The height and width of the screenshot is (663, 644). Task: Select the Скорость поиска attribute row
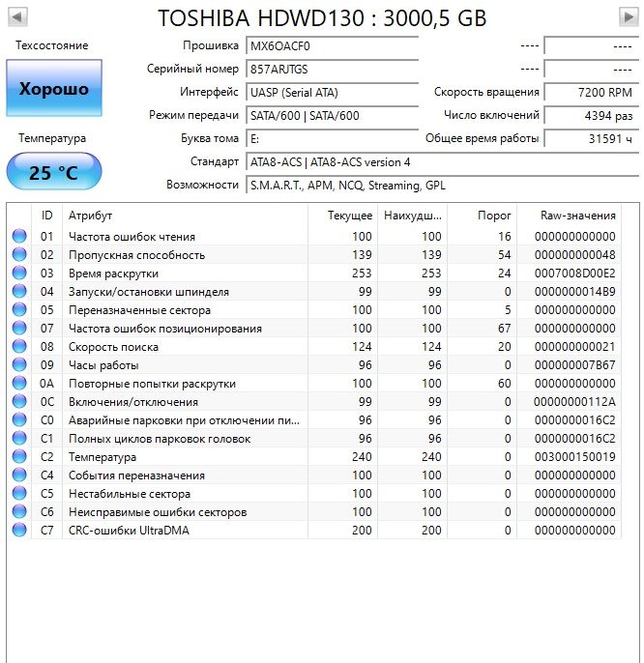tap(314, 346)
